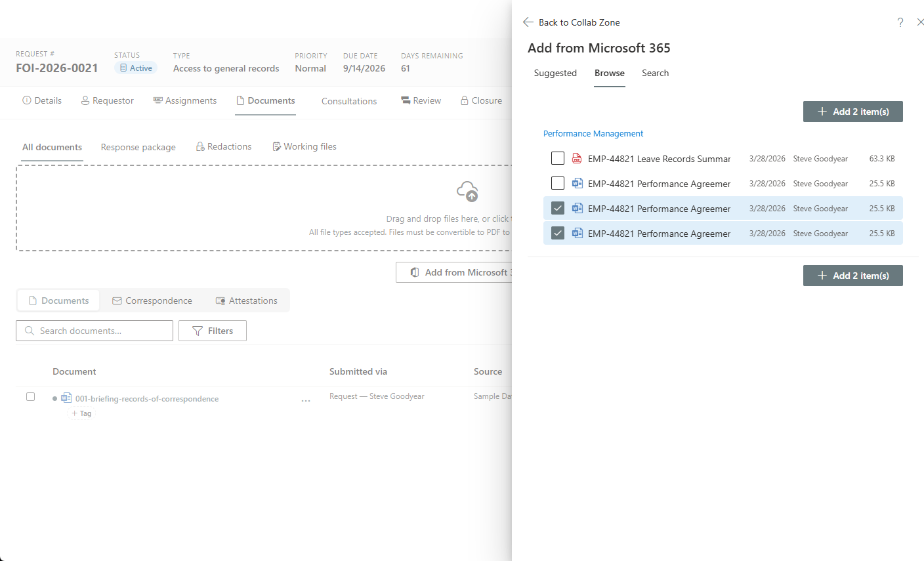Switch to the Suggested tab
The image size is (924, 561).
[x=555, y=73]
